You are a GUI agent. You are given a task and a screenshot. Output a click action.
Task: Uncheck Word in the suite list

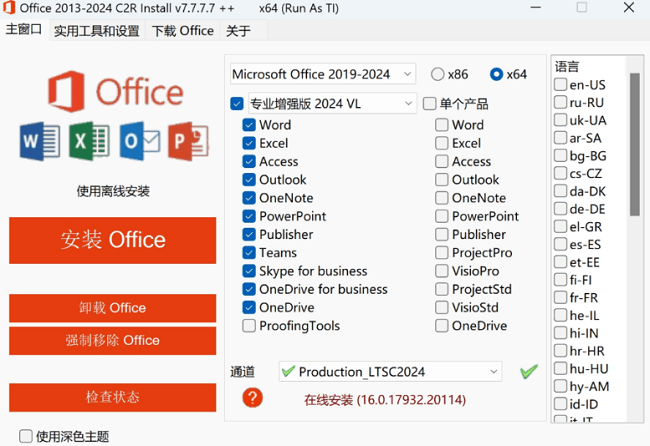click(249, 125)
